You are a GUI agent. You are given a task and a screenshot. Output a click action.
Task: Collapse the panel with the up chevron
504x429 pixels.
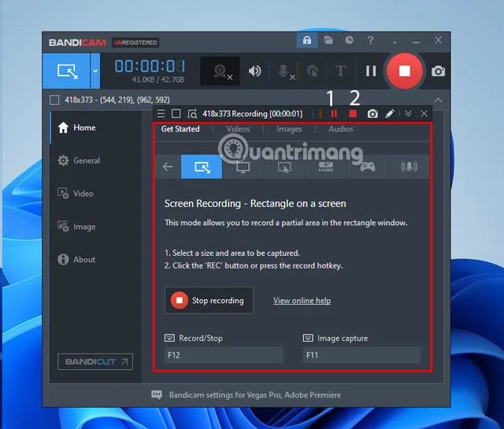pyautogui.click(x=438, y=100)
